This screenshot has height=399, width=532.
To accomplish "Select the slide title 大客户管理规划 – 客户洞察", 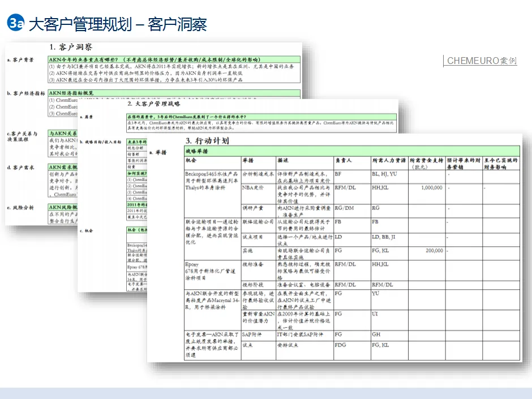I will tap(118, 24).
